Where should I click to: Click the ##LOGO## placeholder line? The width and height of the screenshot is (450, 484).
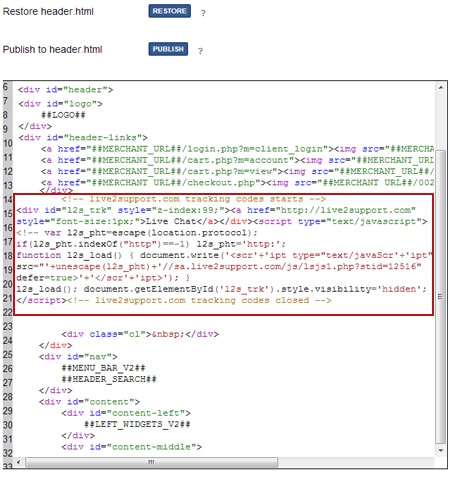pyautogui.click(x=63, y=115)
